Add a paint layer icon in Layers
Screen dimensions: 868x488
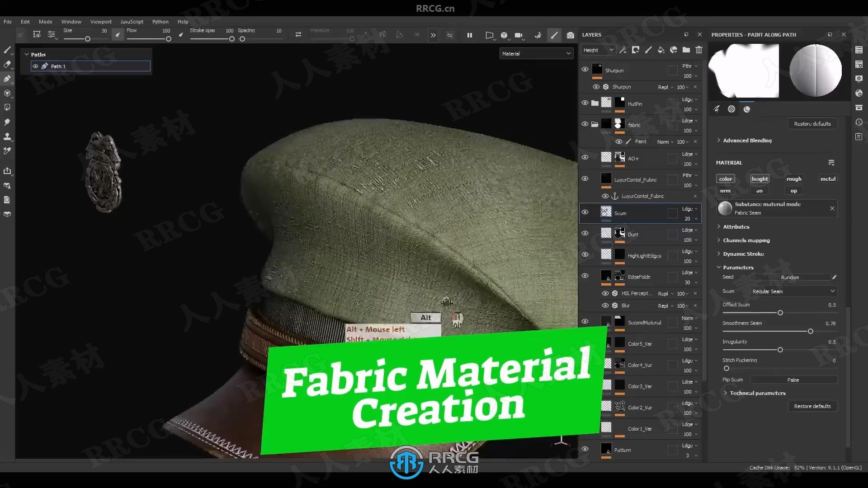(648, 50)
